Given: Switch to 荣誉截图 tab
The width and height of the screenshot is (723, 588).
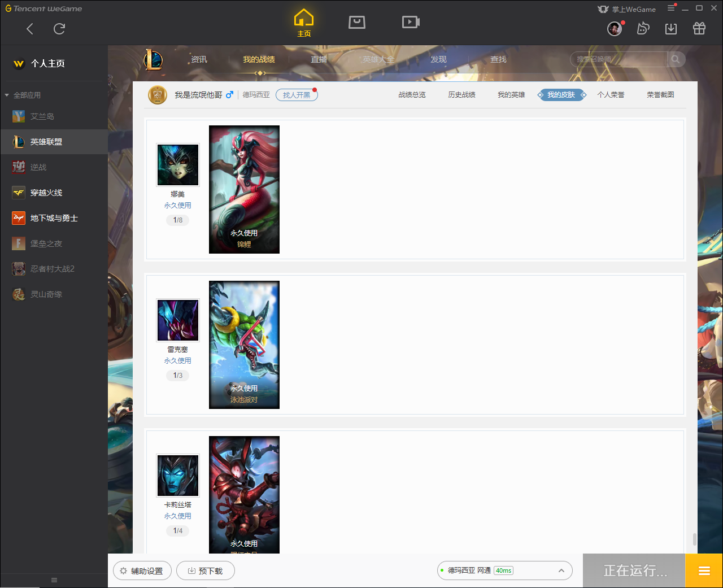Looking at the screenshot, I should click(660, 95).
